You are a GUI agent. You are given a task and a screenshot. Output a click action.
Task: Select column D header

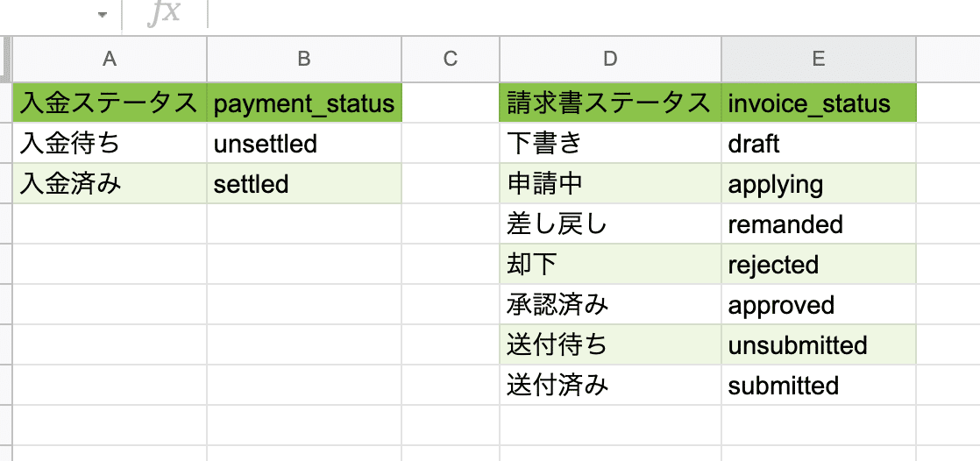[x=611, y=59]
